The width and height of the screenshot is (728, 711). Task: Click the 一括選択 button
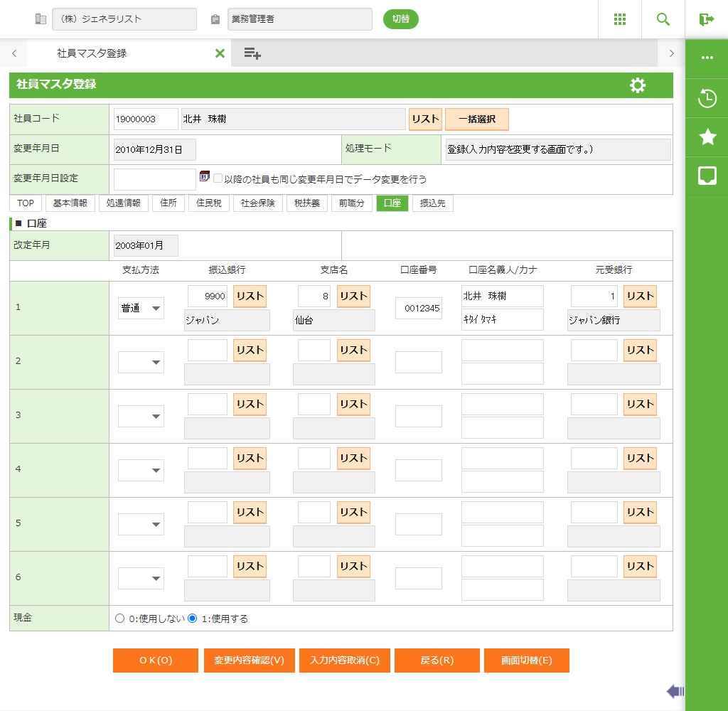point(476,119)
